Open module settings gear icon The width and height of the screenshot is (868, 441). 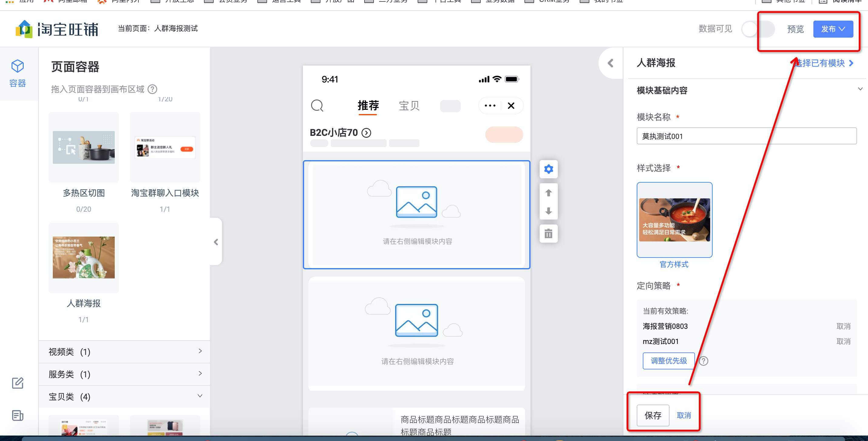(x=548, y=169)
